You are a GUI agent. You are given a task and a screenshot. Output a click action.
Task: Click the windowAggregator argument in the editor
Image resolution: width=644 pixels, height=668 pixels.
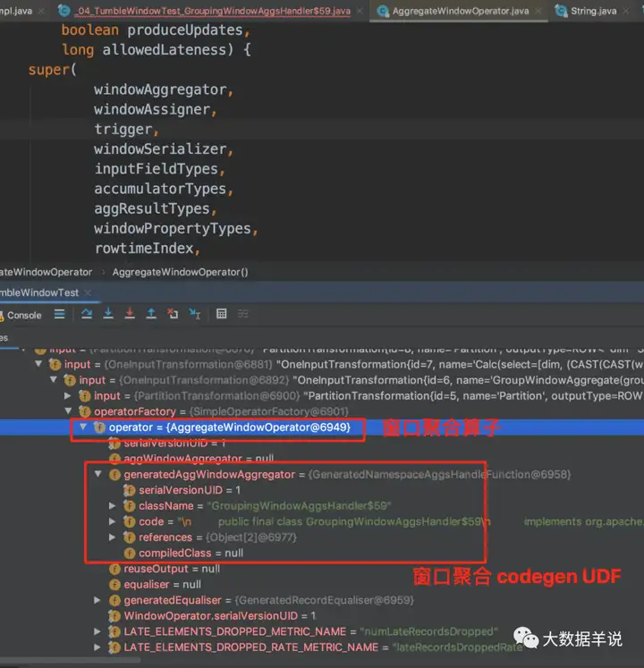tap(160, 90)
